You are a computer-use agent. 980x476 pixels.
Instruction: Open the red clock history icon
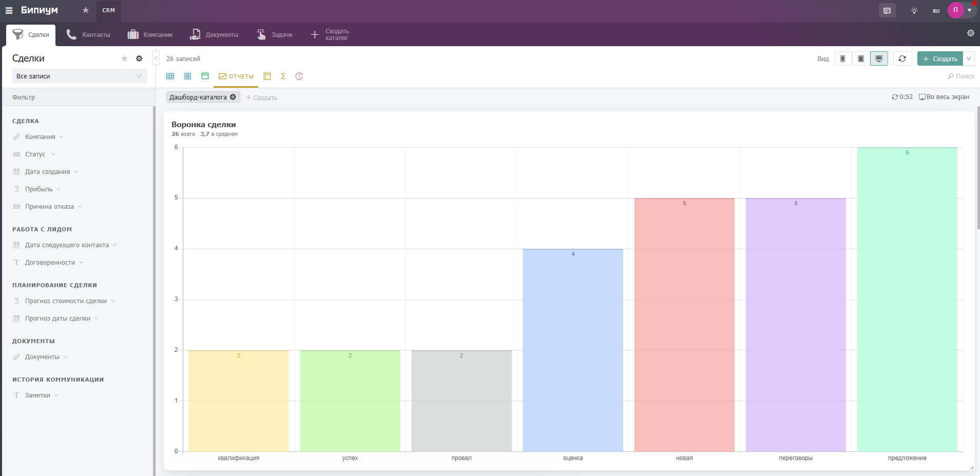pos(299,76)
